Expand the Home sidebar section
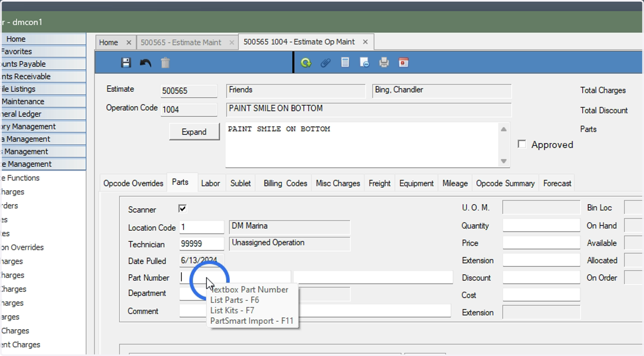This screenshot has width=644, height=356. [43, 39]
